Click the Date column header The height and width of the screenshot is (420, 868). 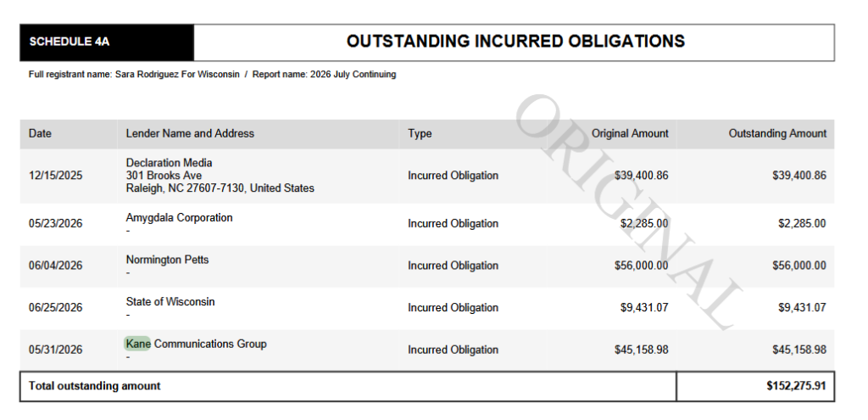tap(40, 133)
